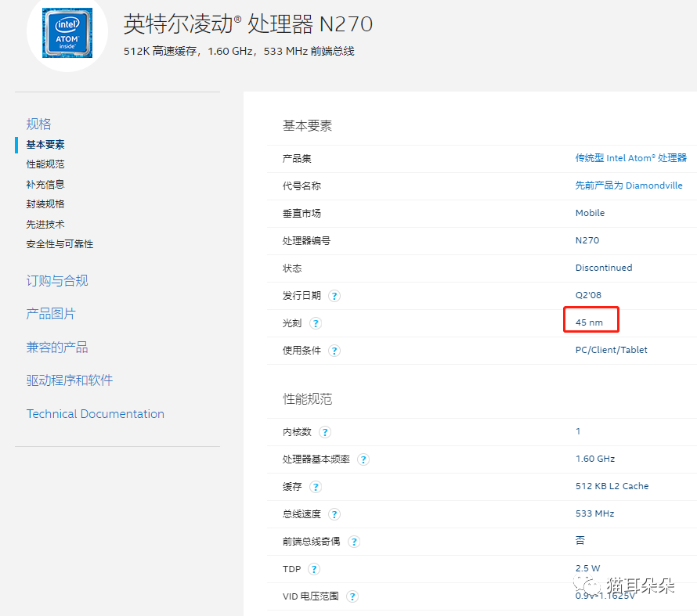
Task: Open 订购与合规 section
Action: click(57, 281)
